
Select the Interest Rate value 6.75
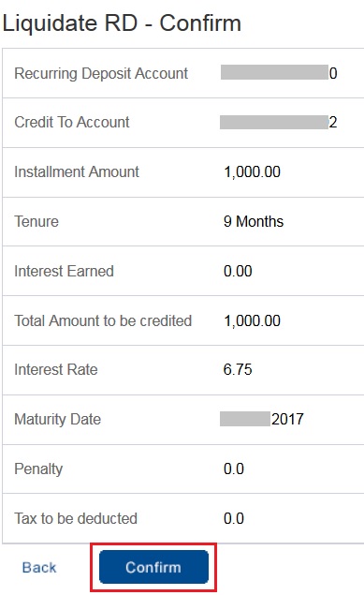point(238,369)
